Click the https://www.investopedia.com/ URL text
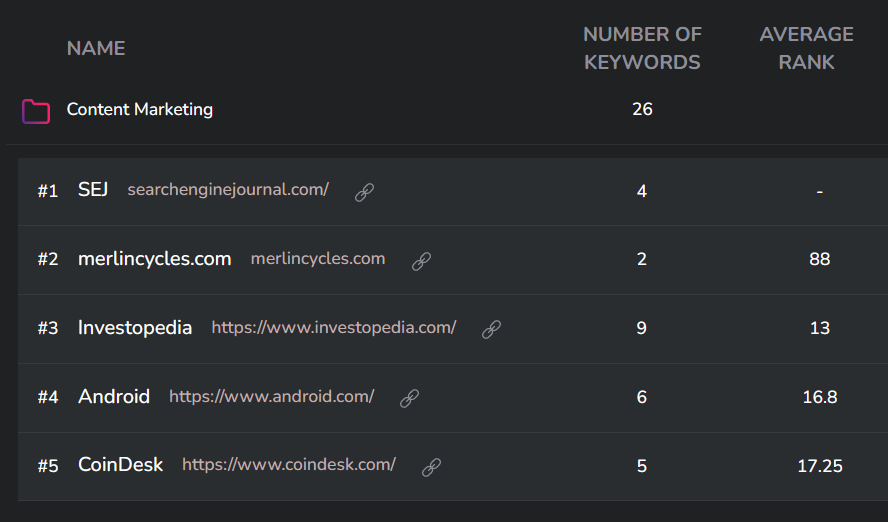The width and height of the screenshot is (888, 522). [334, 328]
